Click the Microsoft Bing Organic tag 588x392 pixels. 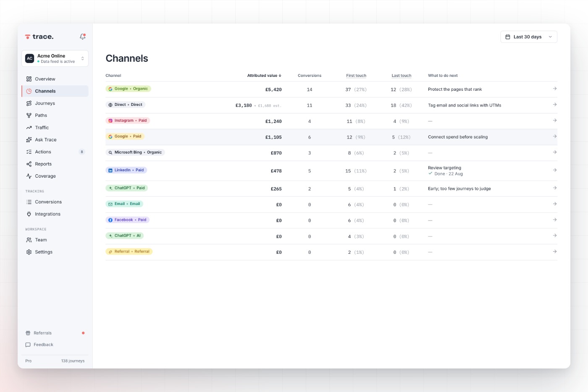pos(135,153)
